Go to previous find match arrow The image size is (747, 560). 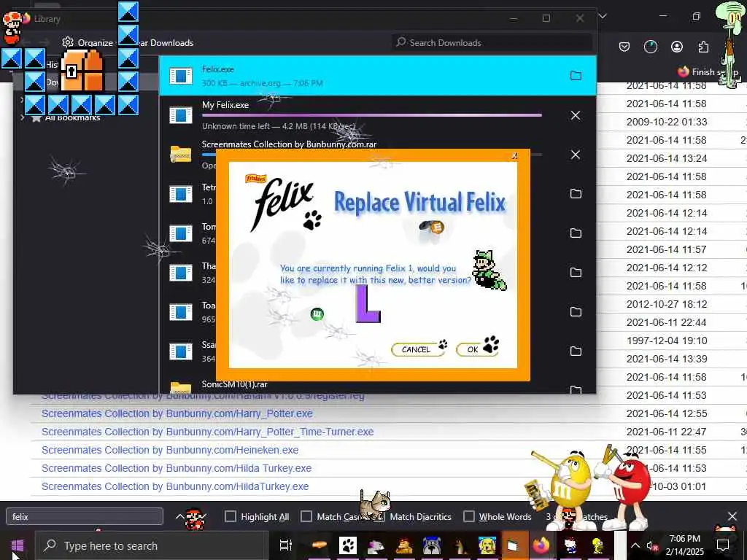tap(179, 516)
